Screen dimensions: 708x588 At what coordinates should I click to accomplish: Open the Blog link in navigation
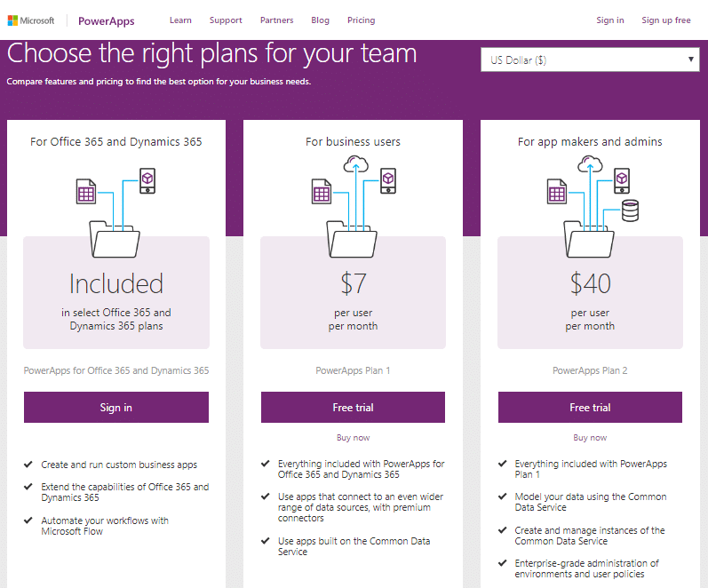321,20
